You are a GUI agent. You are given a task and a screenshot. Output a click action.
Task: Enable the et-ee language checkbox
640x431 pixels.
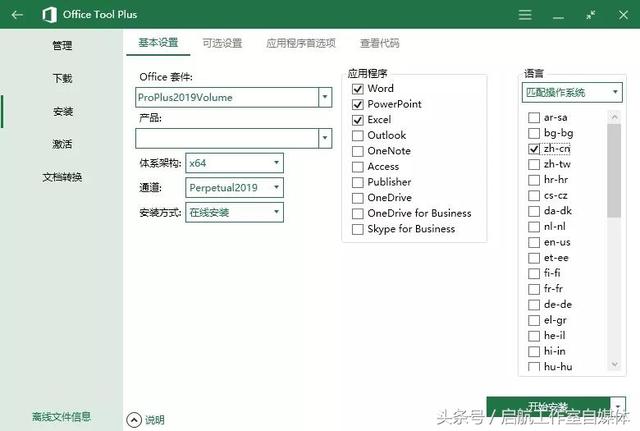(x=534, y=258)
